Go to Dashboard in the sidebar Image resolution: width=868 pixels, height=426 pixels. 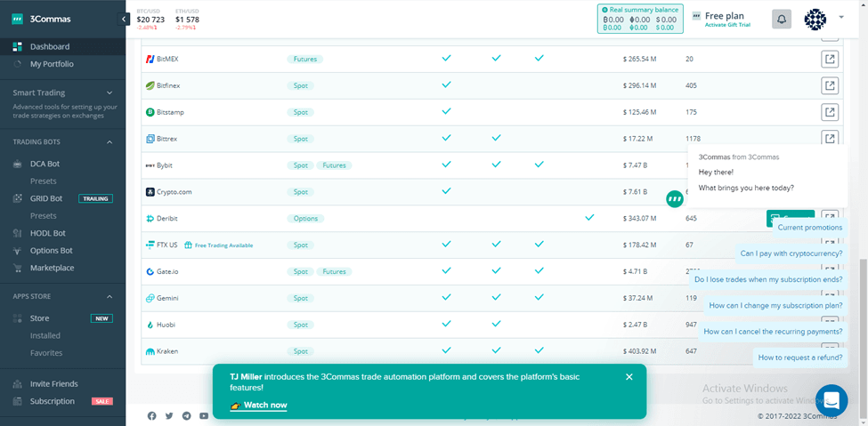[62, 46]
